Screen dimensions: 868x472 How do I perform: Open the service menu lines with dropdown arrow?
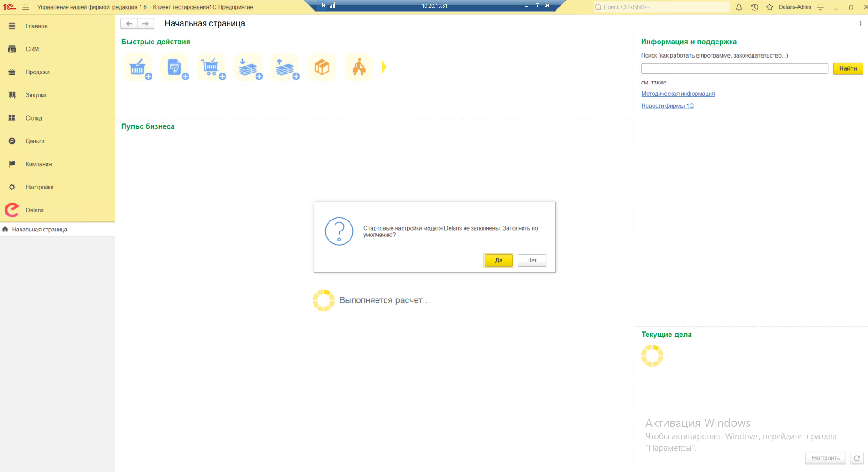820,7
